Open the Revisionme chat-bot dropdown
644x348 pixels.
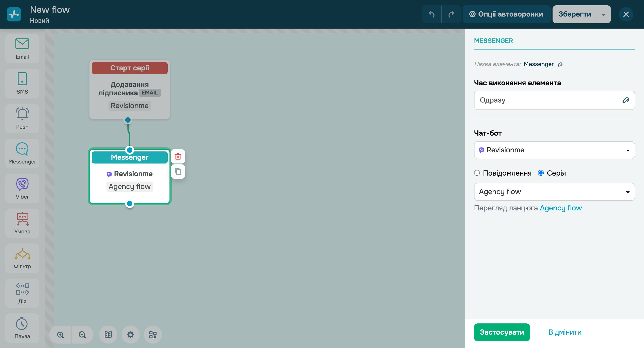[554, 150]
